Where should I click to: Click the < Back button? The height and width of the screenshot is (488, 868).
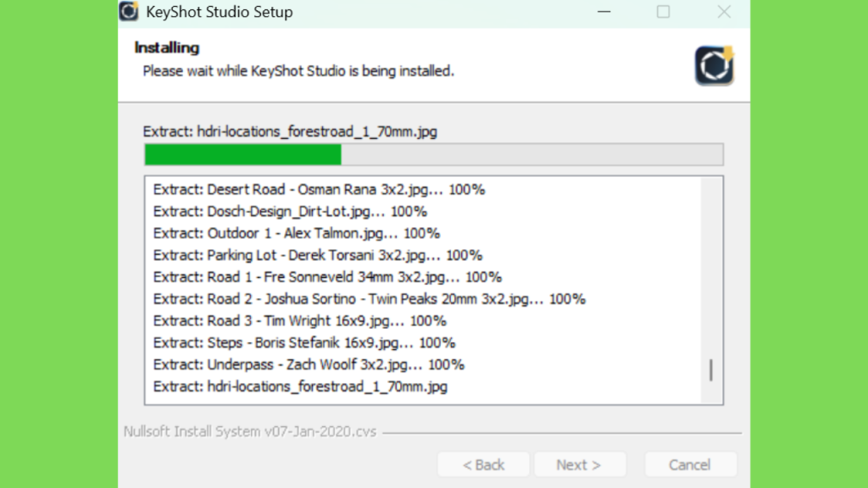click(x=483, y=465)
